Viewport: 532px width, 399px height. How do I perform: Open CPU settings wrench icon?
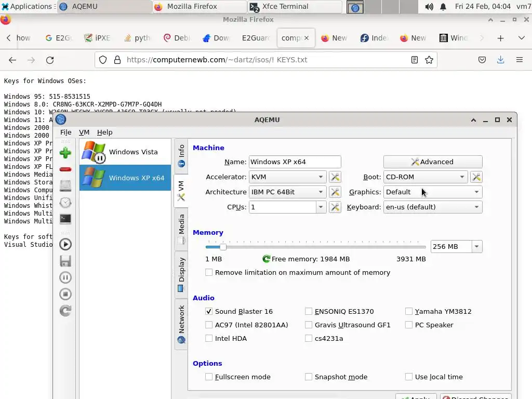click(x=335, y=207)
